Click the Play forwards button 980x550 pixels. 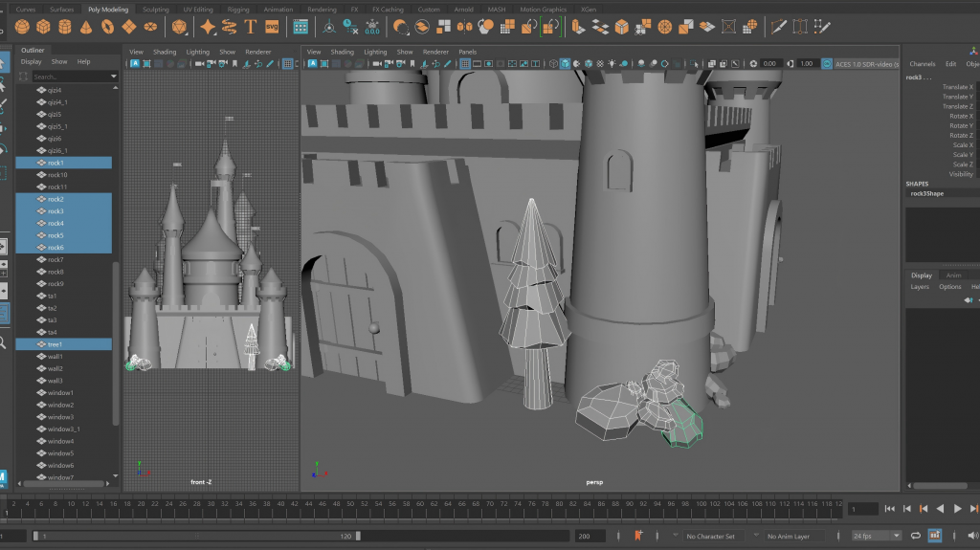point(958,509)
